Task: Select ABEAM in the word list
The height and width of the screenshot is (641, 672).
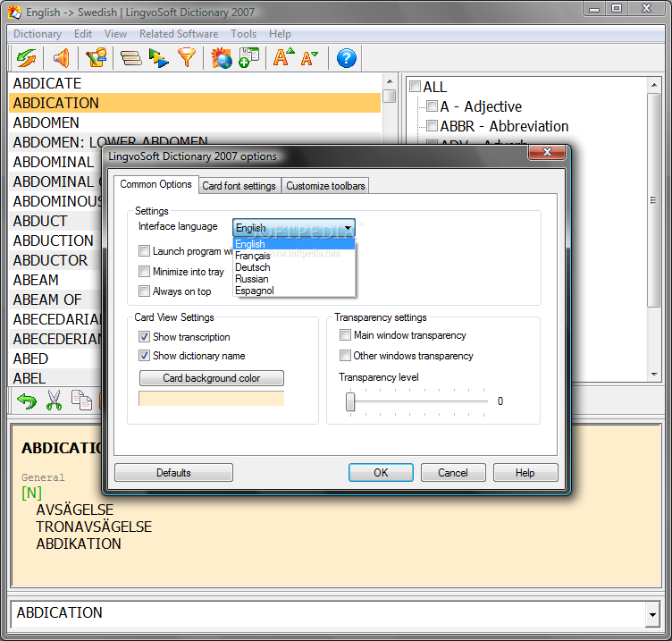Action: click(x=55, y=280)
